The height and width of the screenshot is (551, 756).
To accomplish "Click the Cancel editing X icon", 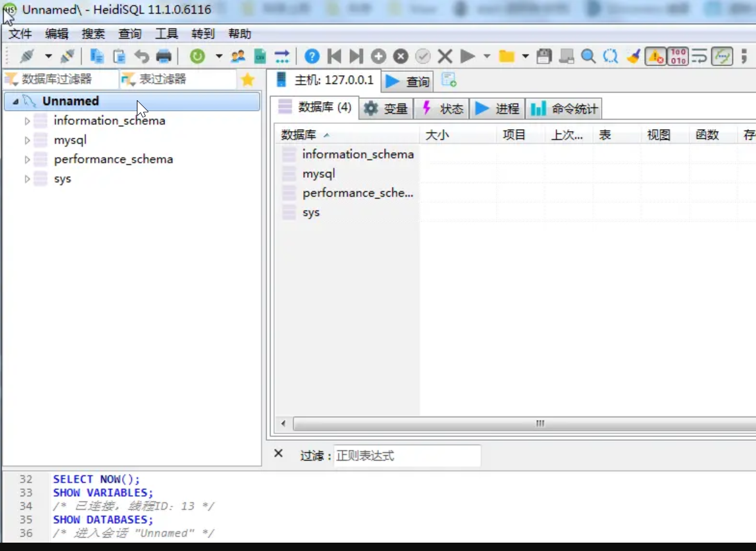I will click(x=445, y=57).
